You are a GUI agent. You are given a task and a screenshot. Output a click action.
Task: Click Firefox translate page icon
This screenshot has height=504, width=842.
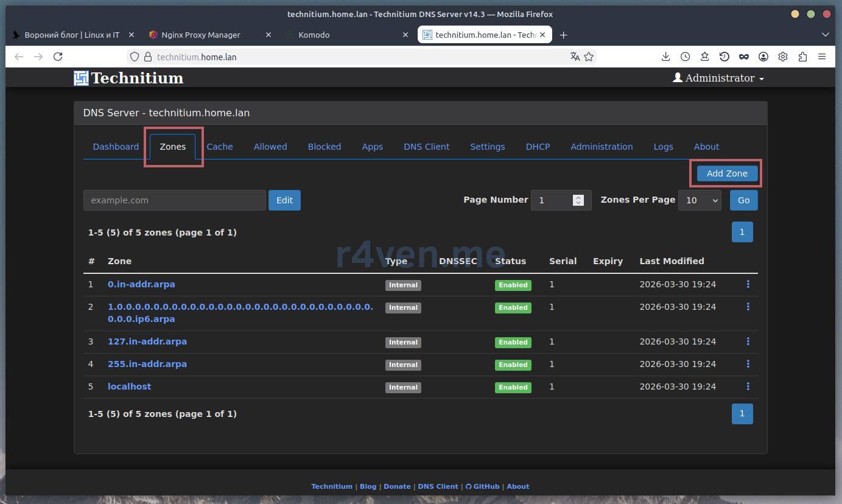tap(575, 57)
